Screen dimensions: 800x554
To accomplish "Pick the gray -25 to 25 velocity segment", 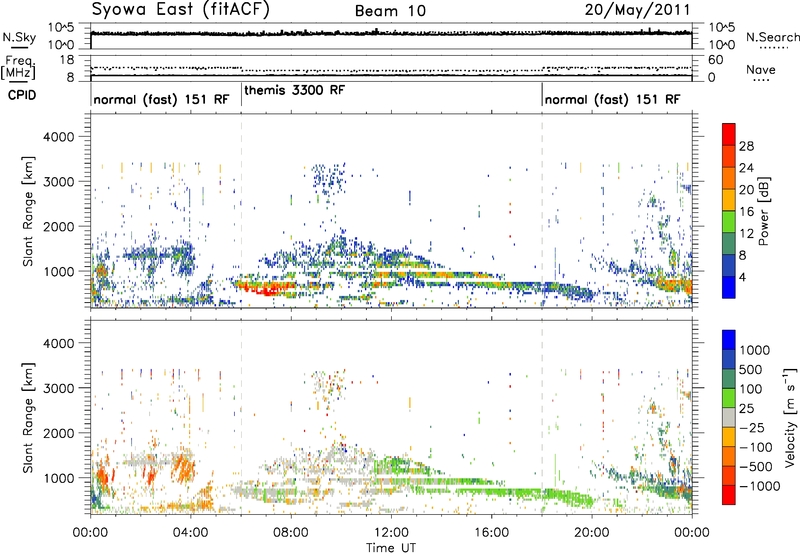I will pyautogui.click(x=729, y=417).
